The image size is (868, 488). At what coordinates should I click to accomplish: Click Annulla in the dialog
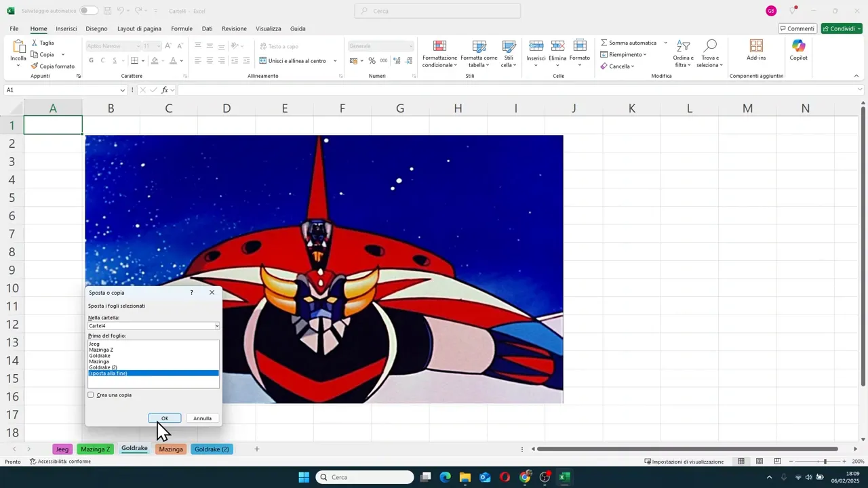point(202,418)
